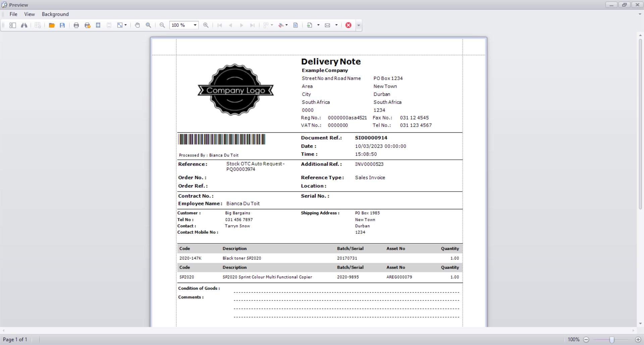The height and width of the screenshot is (345, 644).
Task: Click the Export Document icon
Action: click(x=310, y=25)
